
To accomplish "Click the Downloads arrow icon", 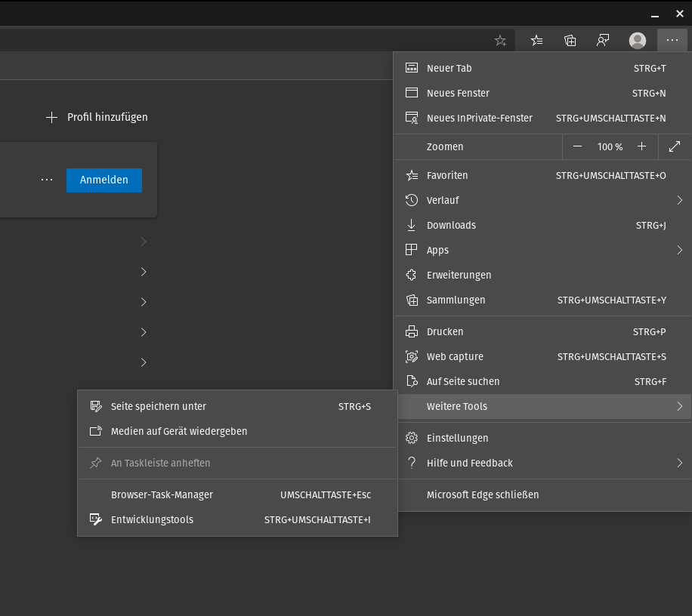I will point(411,225).
